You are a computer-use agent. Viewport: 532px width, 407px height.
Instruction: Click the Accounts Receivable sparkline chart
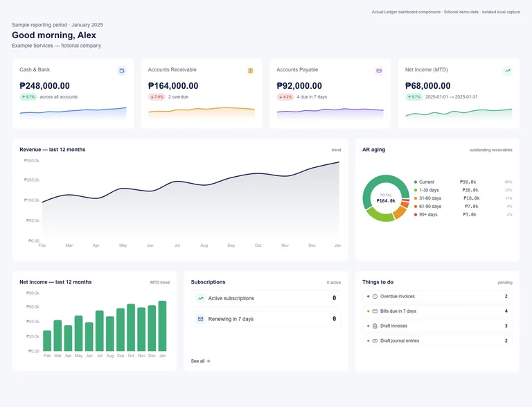pyautogui.click(x=202, y=113)
